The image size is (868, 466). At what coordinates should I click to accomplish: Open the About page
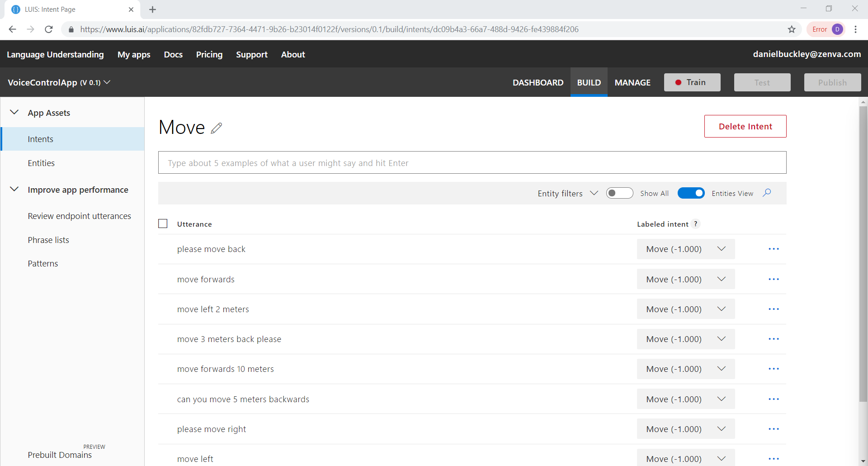[293, 54]
